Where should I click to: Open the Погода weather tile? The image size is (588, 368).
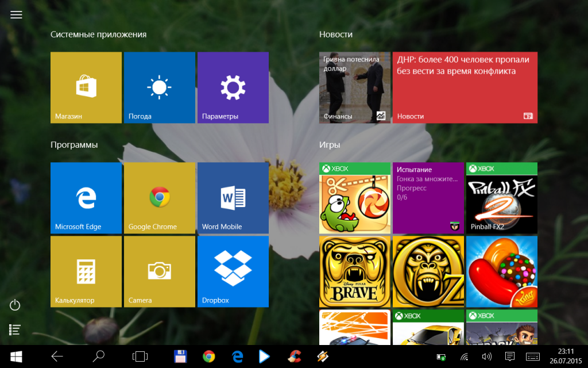click(x=160, y=87)
